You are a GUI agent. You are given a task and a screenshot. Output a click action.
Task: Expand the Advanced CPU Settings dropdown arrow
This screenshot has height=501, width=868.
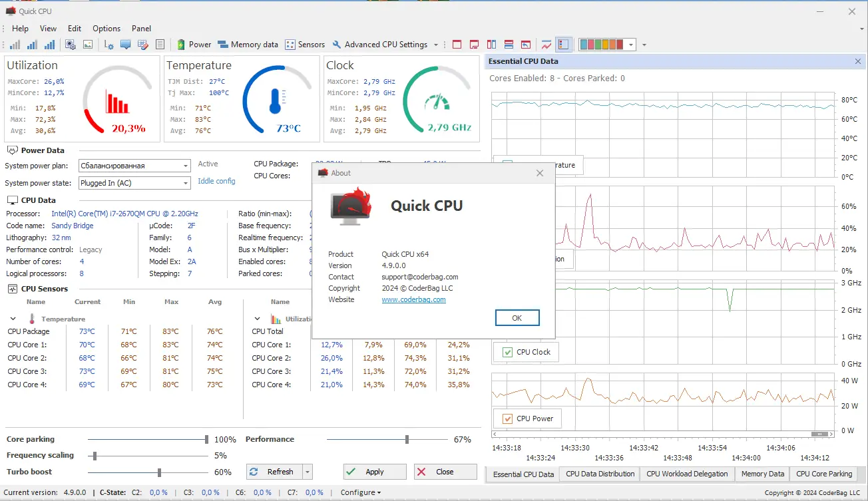tap(436, 45)
